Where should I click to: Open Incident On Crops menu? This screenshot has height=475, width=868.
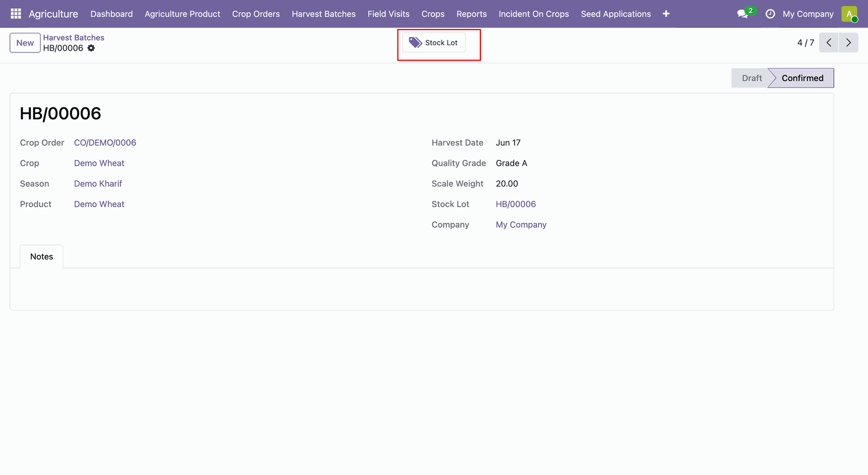point(533,14)
